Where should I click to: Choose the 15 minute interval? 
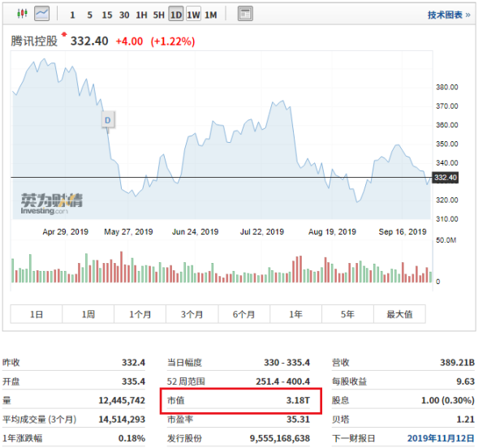(x=107, y=15)
